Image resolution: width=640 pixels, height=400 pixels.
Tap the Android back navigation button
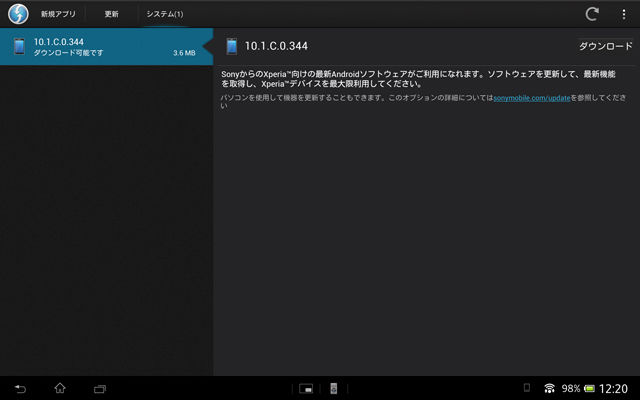(20, 389)
